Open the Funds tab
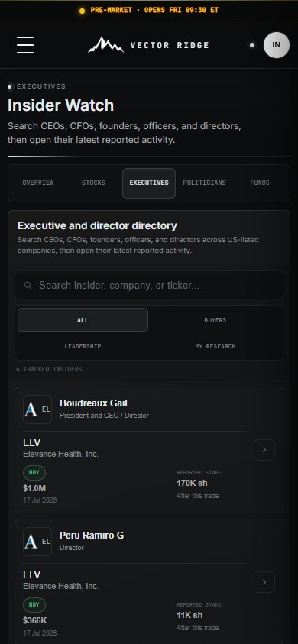Screen dimensions: 298x644 click(x=260, y=183)
